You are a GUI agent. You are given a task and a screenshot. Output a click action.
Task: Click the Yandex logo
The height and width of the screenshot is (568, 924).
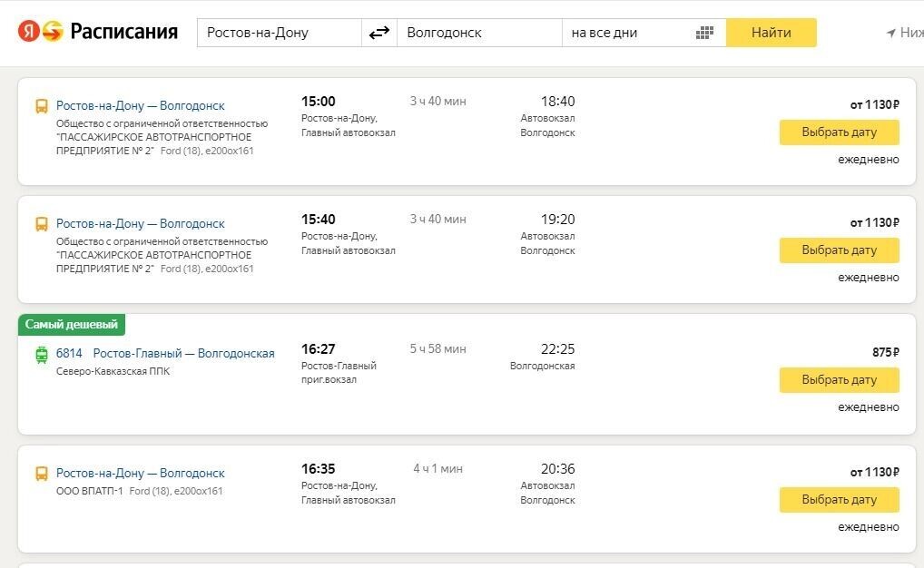29,30
